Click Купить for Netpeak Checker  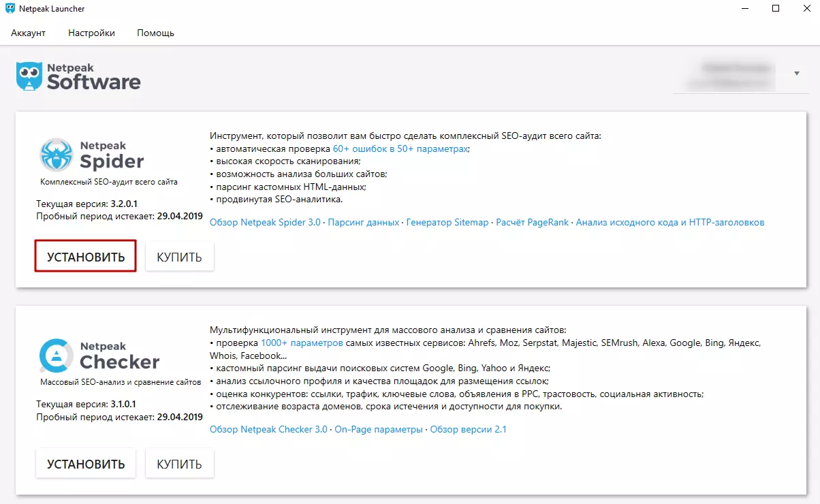coord(179,464)
